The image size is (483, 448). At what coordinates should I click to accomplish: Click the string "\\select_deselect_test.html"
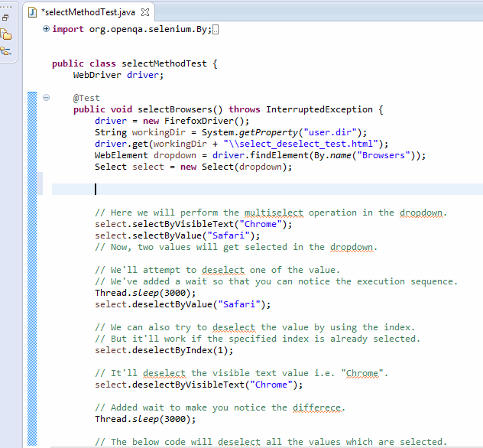pyautogui.click(x=300, y=144)
